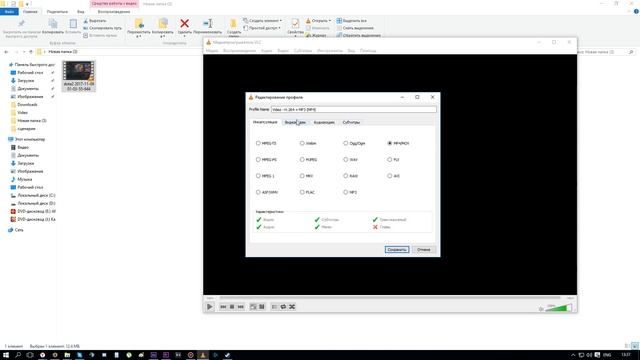Toggle shuffle mode in VLC
The width and height of the screenshot is (640, 360).
coord(292,307)
